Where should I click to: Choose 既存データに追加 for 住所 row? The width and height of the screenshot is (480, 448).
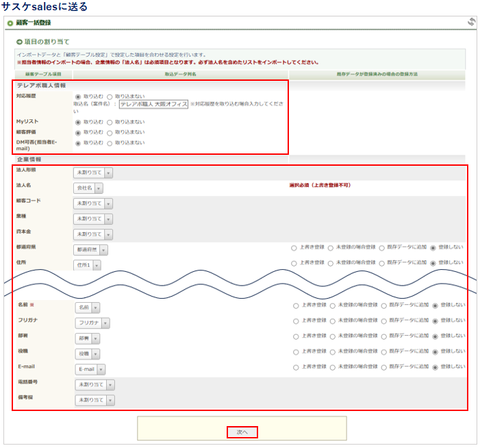(381, 263)
